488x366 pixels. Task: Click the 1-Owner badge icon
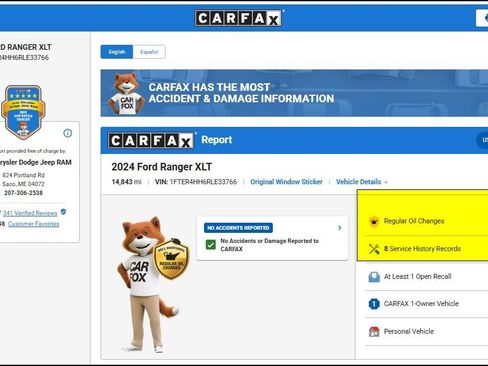click(374, 304)
